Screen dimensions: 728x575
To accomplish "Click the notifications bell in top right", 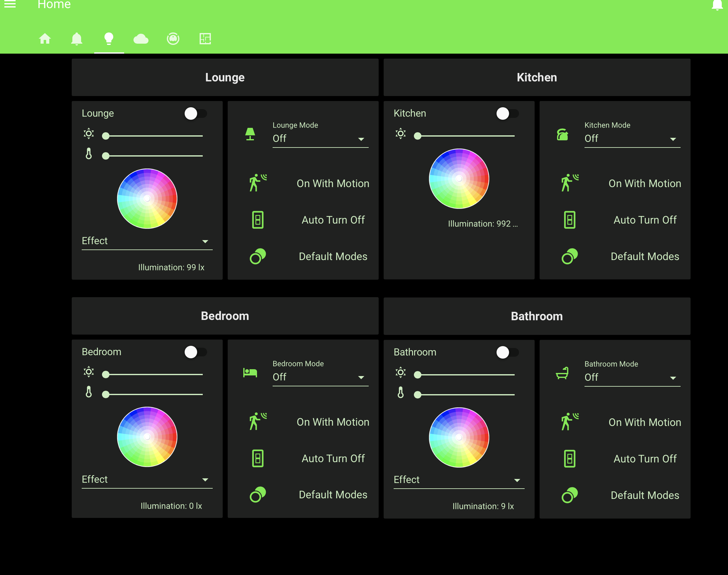I will 717,5.
